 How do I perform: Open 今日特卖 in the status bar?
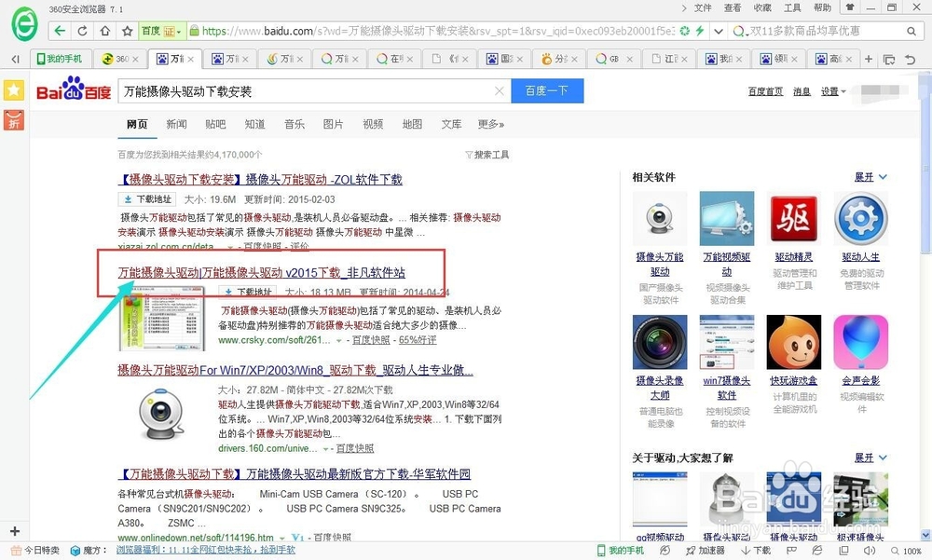click(x=35, y=551)
